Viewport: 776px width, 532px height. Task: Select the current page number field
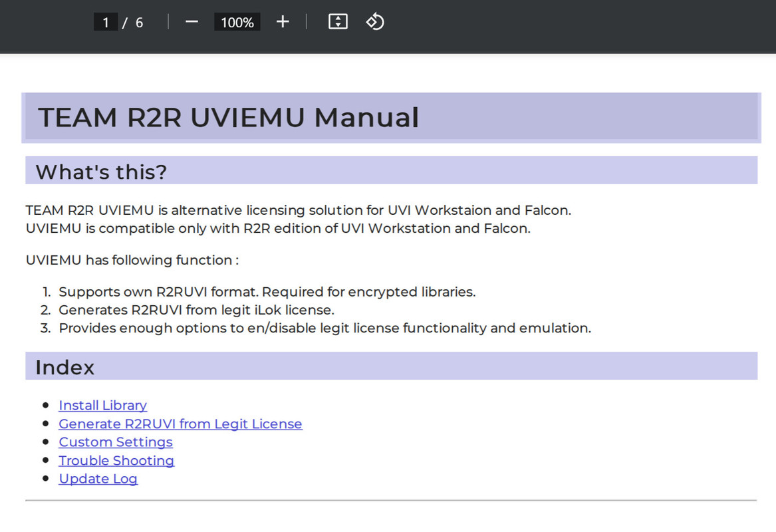(106, 22)
